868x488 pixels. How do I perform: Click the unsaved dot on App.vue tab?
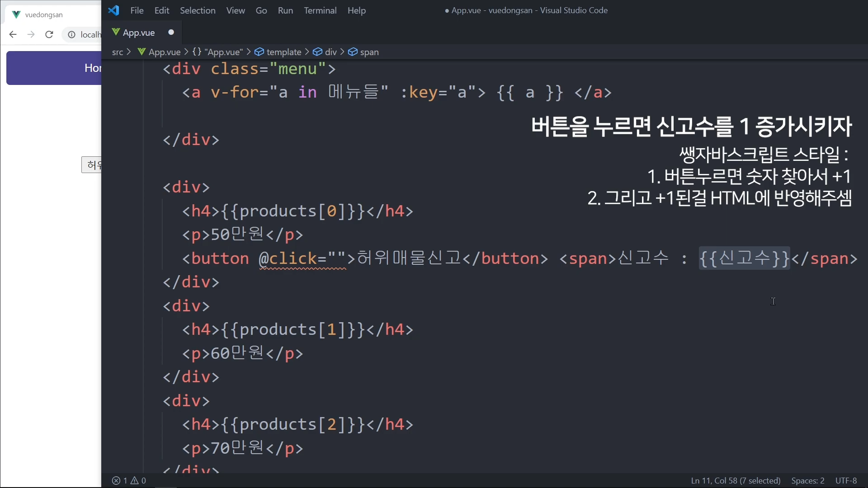click(x=171, y=33)
